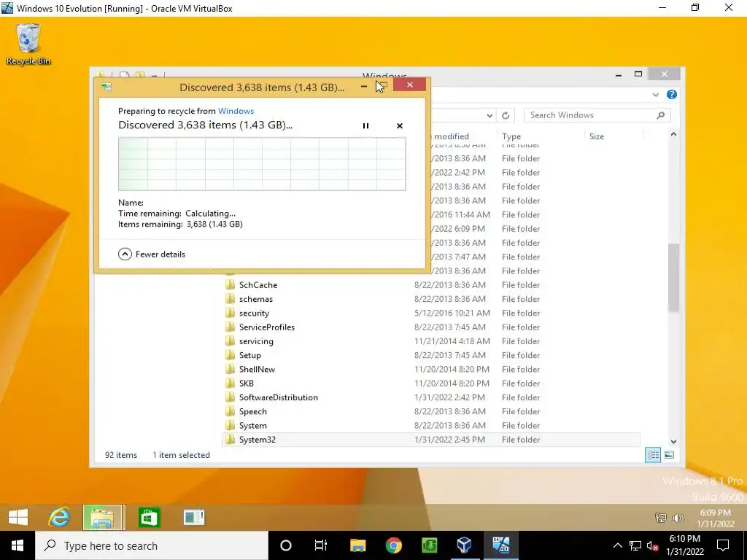Open VirtualBox Manager on host taskbar
747x560 pixels.
coord(465,545)
